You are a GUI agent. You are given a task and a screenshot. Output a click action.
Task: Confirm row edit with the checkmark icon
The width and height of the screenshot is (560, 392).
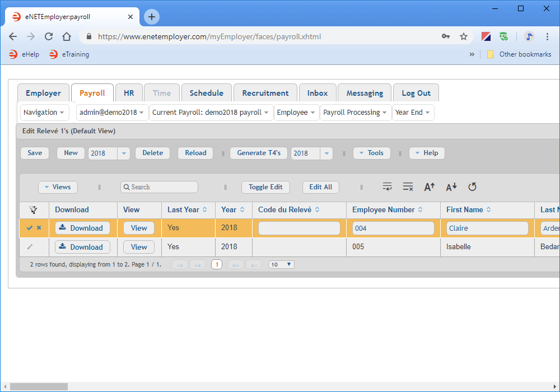30,228
